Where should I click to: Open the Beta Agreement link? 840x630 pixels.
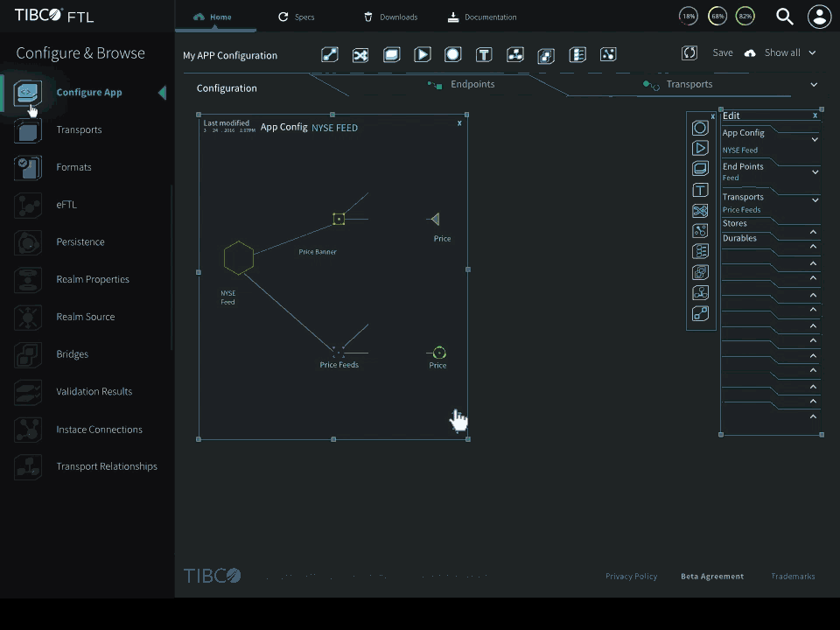pos(712,577)
